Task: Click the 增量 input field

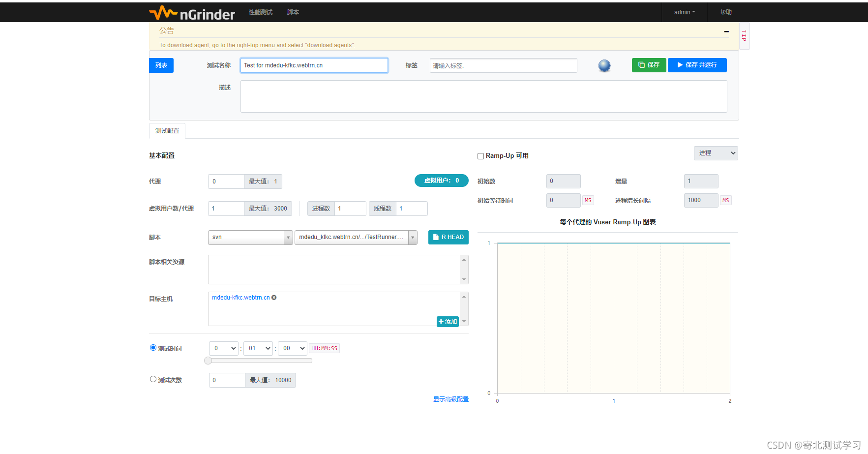Action: 701,181
